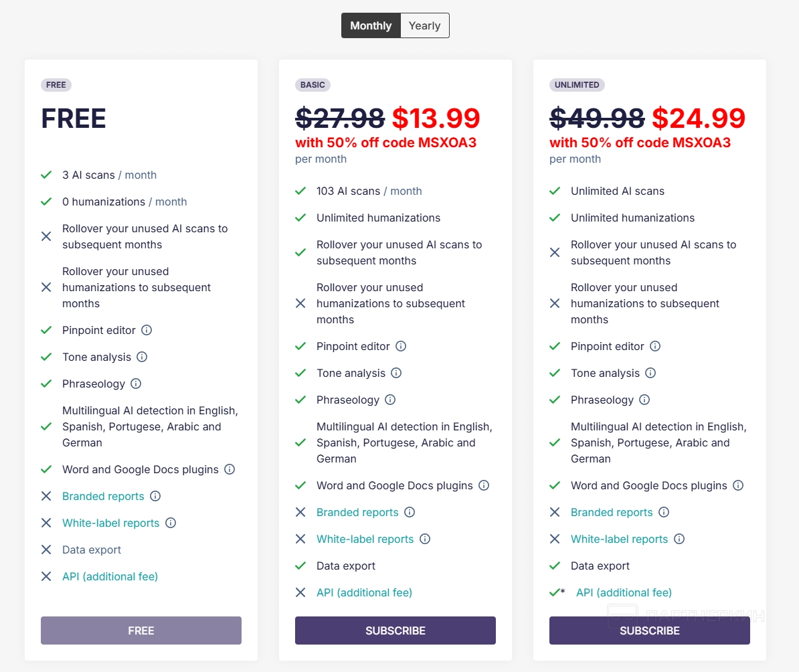Open API (additional fee) link in Unlimited plan
Image resolution: width=799 pixels, height=672 pixels.
tap(624, 592)
